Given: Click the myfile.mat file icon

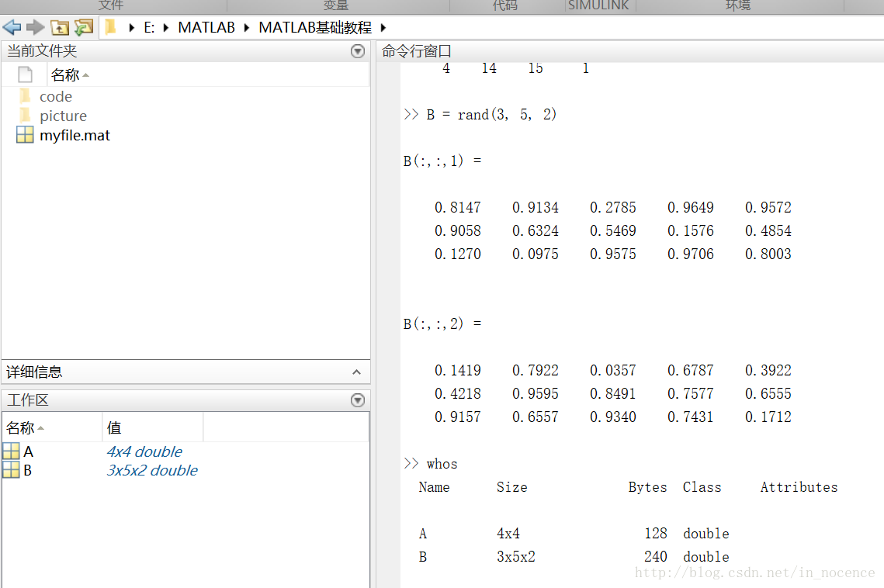Looking at the screenshot, I should point(25,135).
